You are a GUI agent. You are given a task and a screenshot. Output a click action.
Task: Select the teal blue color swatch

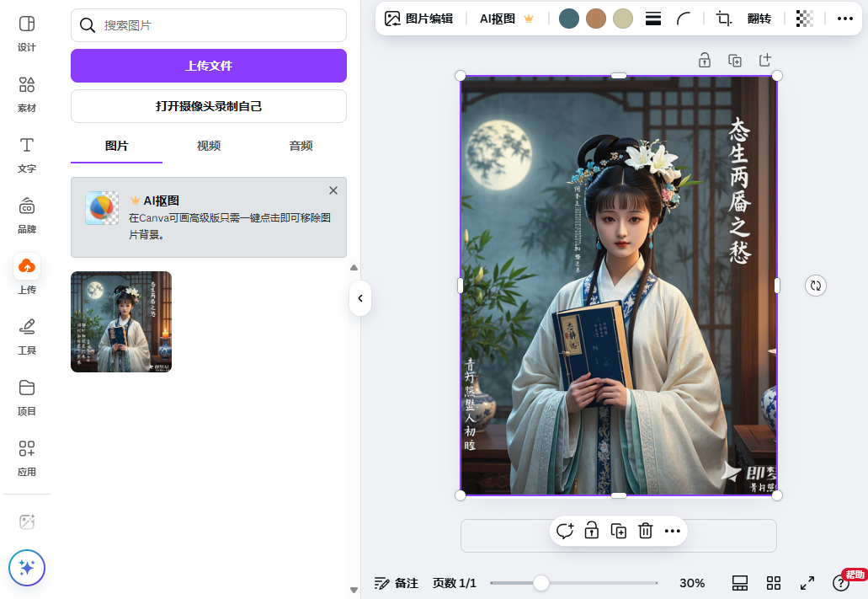[x=569, y=19]
